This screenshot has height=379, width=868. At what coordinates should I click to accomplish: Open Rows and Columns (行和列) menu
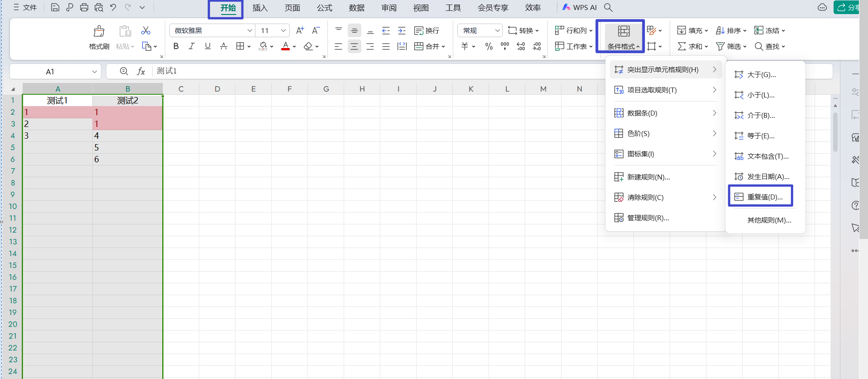click(574, 30)
